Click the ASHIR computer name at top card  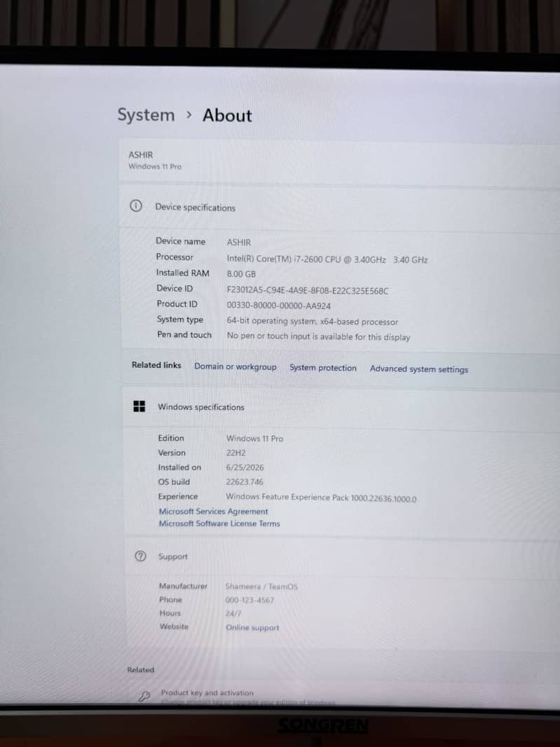coord(141,155)
